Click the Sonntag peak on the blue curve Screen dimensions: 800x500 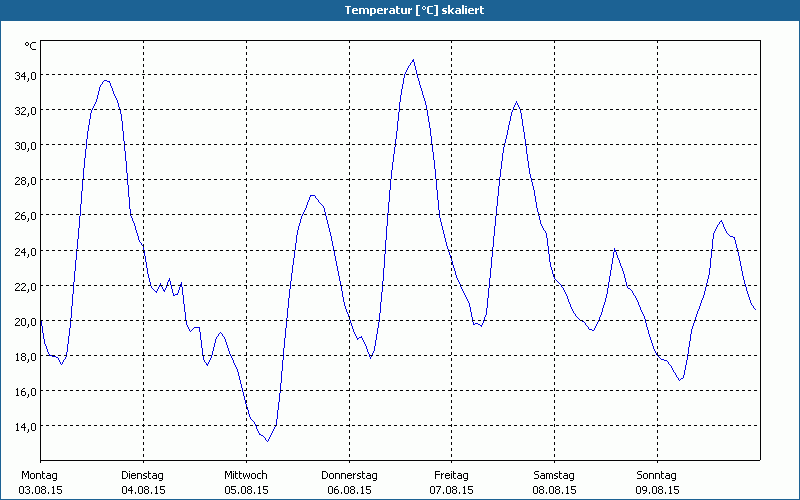click(722, 221)
